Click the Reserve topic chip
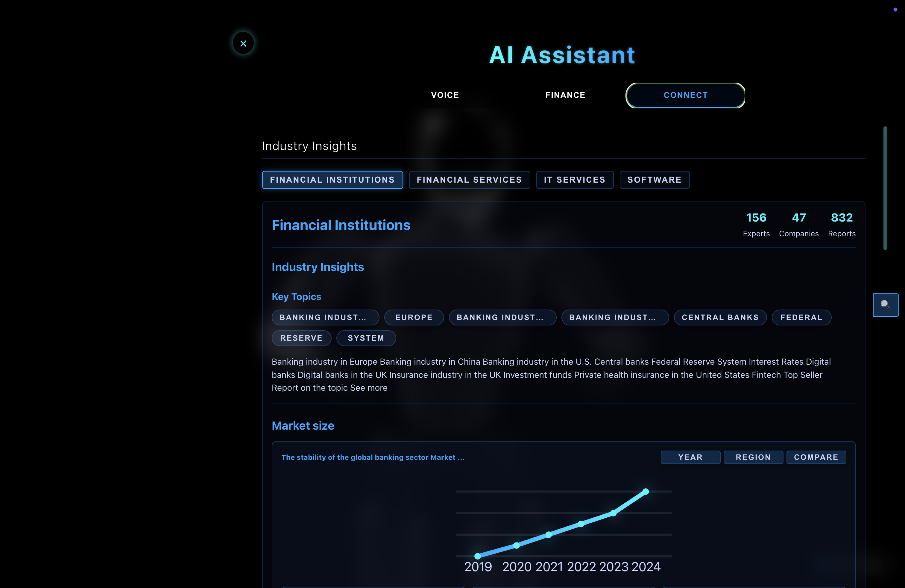905x588 pixels. click(301, 338)
